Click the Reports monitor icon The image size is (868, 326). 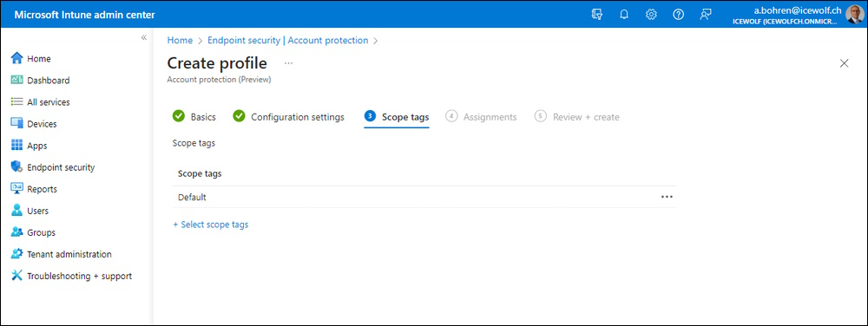pos(16,189)
